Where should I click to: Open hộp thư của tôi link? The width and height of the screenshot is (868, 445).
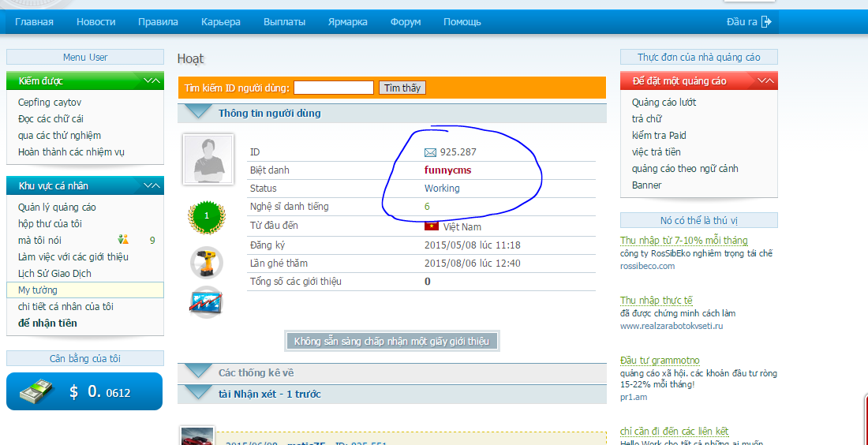pyautogui.click(x=50, y=223)
